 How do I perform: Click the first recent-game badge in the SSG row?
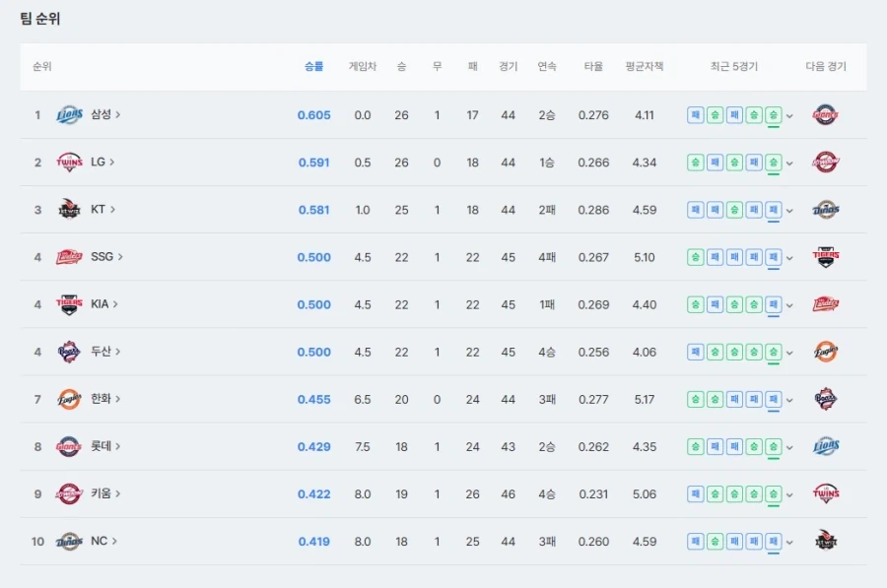tap(695, 257)
